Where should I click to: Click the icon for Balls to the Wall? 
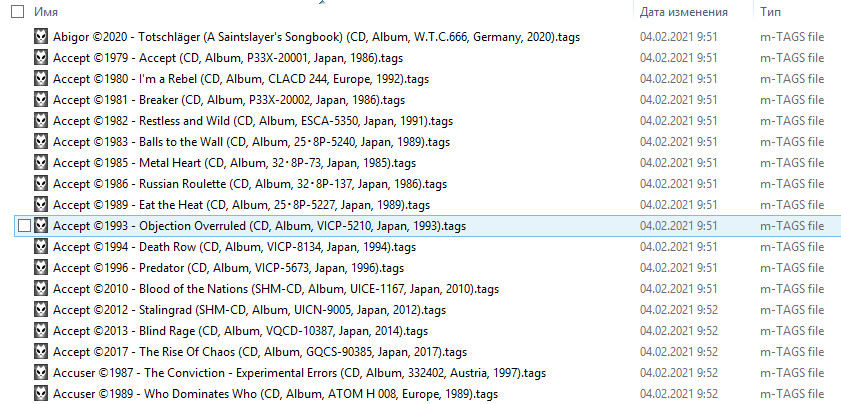tap(41, 142)
